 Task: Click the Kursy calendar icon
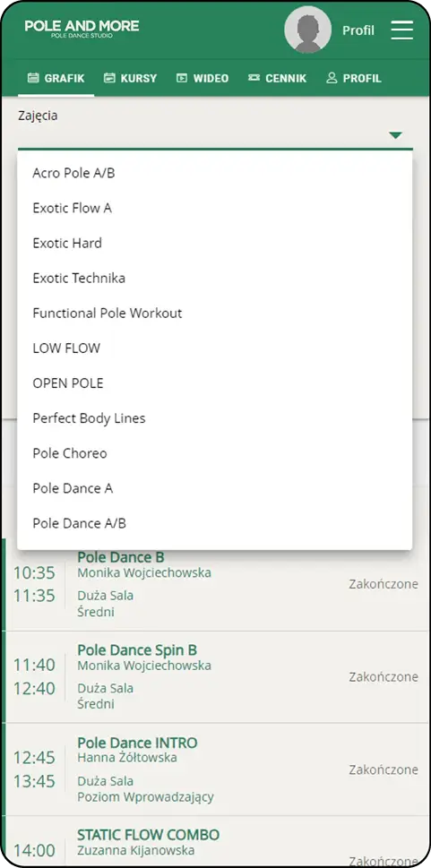point(109,78)
